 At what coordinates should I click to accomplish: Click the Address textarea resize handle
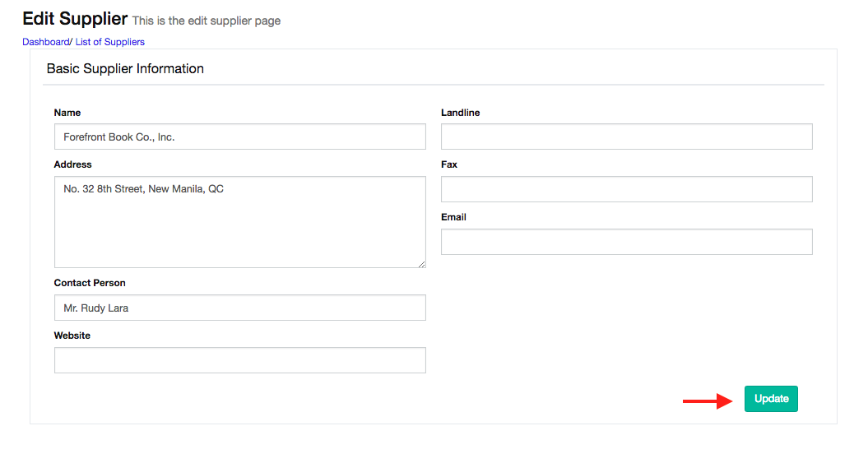[421, 263]
